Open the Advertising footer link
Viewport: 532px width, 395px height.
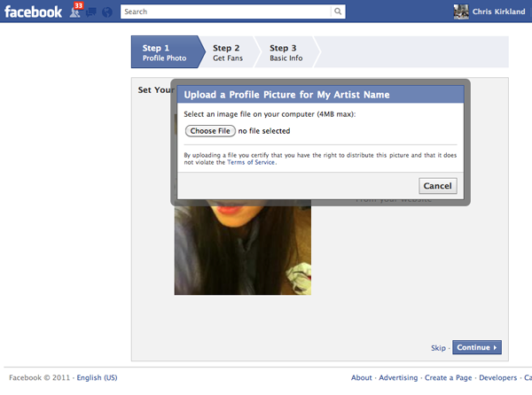click(398, 377)
